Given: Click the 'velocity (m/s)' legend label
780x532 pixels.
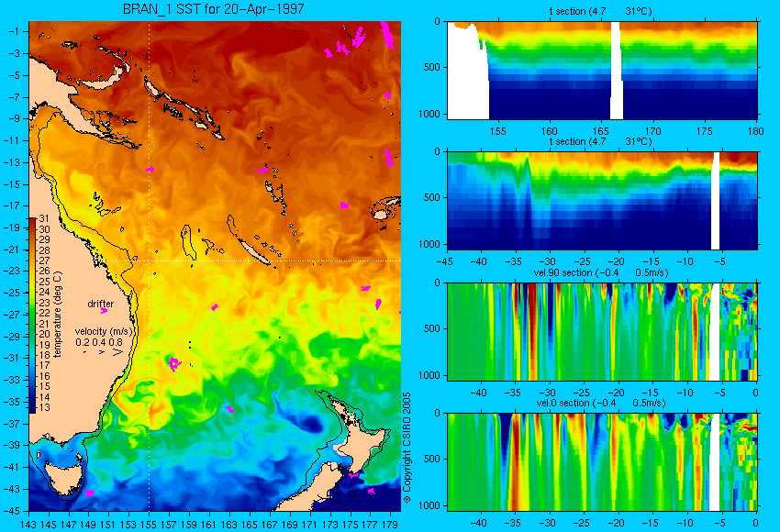Looking at the screenshot, I should click(x=104, y=331).
